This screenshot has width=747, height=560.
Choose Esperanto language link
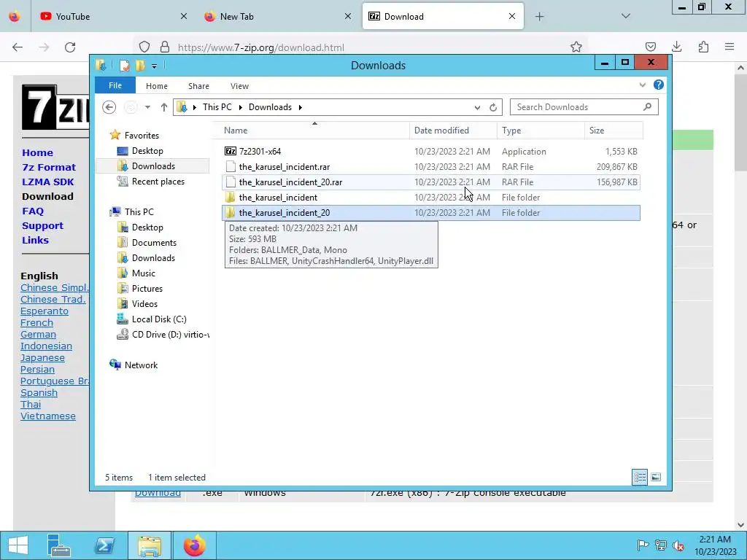click(x=44, y=311)
